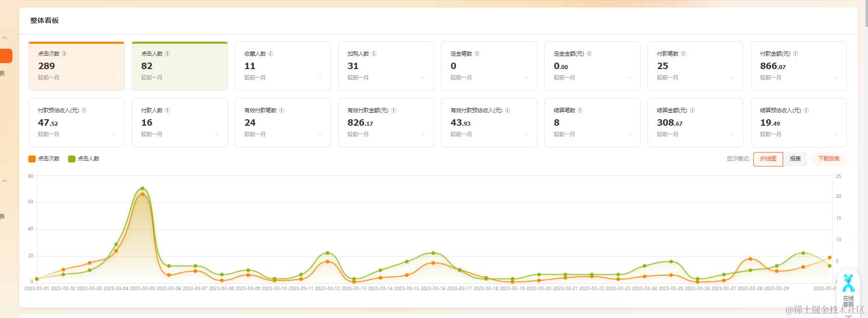868x318 pixels.
Task: Click the green data point on 2023-03-12
Action: [327, 253]
